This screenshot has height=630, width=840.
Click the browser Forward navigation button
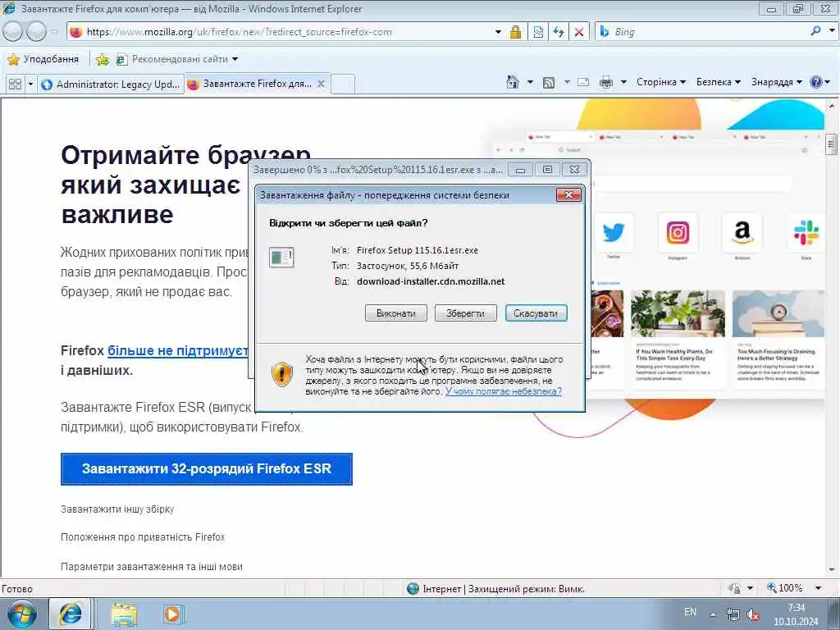tap(36, 32)
